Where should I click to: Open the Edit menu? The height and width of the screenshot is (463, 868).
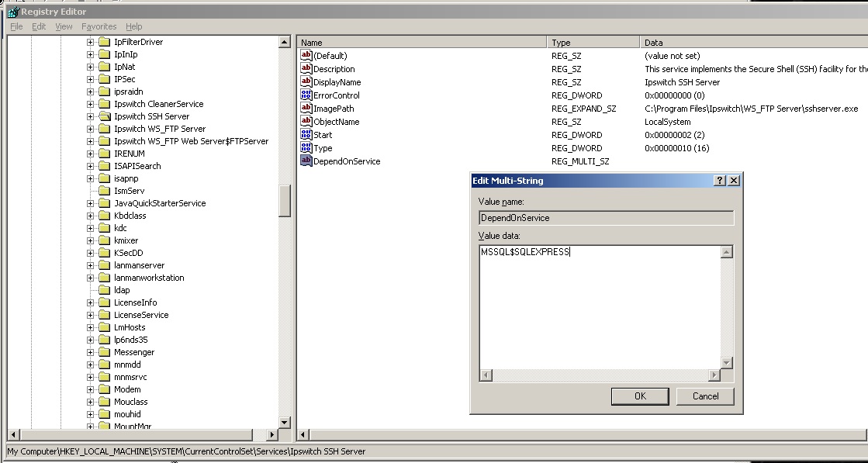pos(39,26)
